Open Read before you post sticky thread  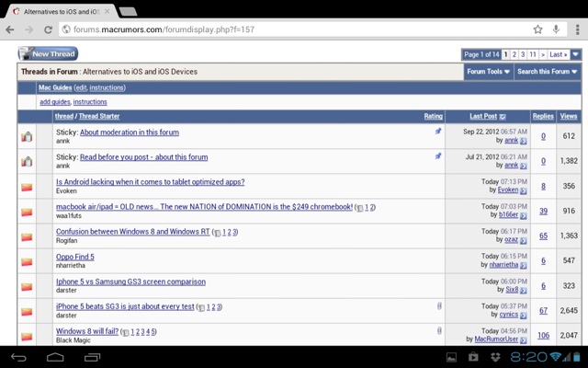[143, 157]
